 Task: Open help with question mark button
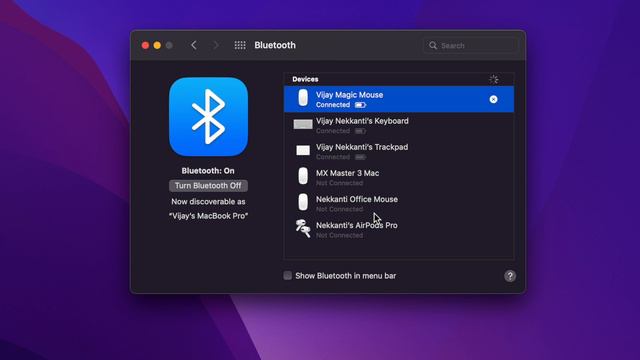point(510,276)
